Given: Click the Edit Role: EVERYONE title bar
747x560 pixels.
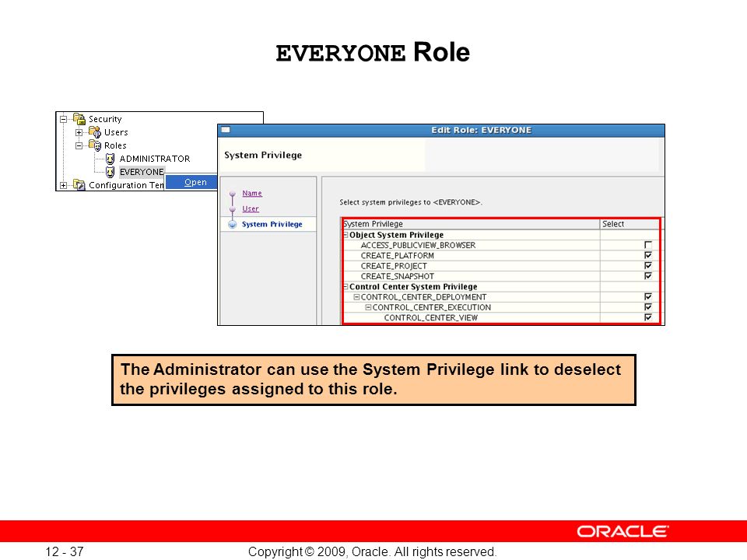Looking at the screenshot, I should (441, 131).
